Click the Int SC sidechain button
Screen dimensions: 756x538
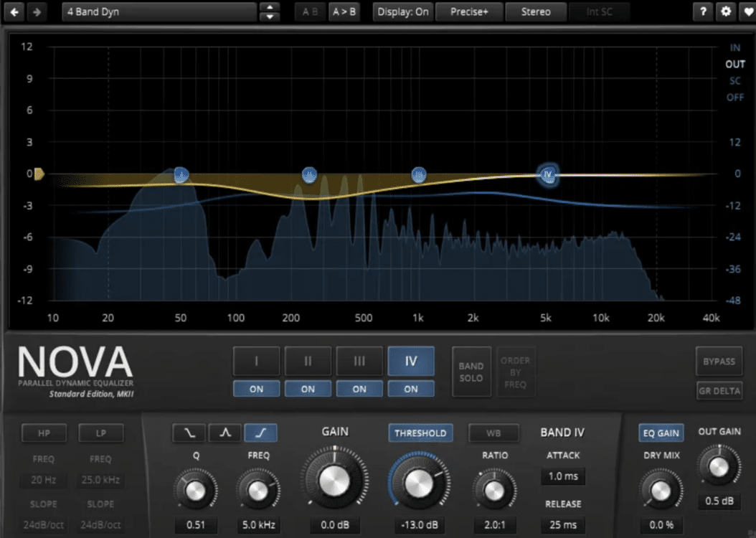[600, 12]
